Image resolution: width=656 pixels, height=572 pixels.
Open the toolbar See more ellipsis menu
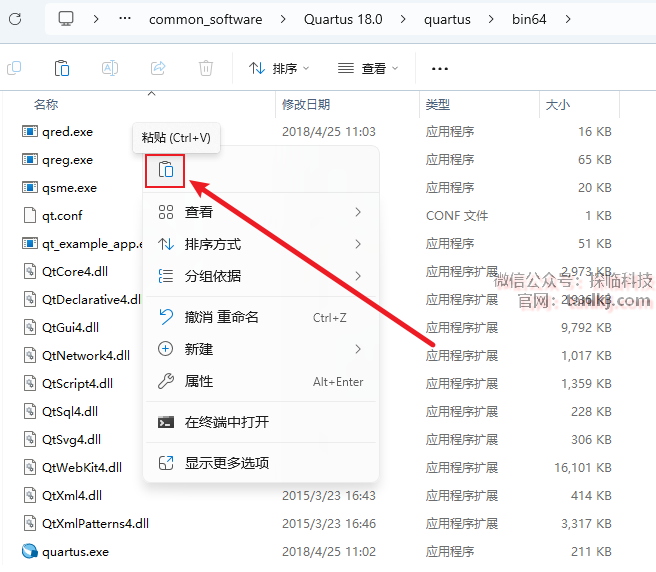point(440,69)
